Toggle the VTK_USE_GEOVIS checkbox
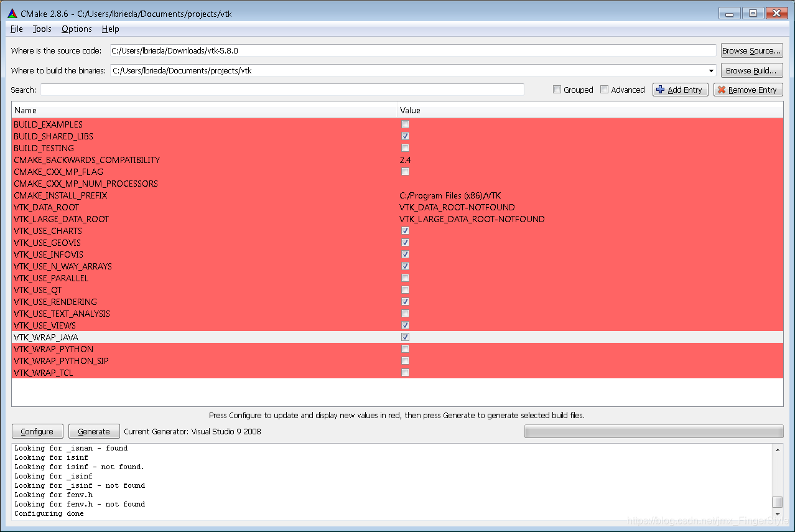 coord(405,243)
